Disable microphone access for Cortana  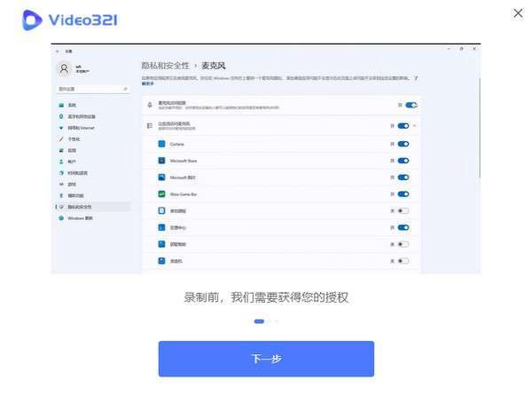click(403, 144)
